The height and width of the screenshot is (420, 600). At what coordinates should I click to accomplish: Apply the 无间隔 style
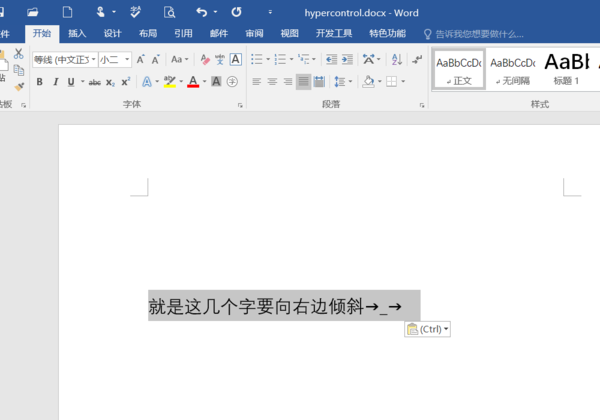click(x=512, y=69)
